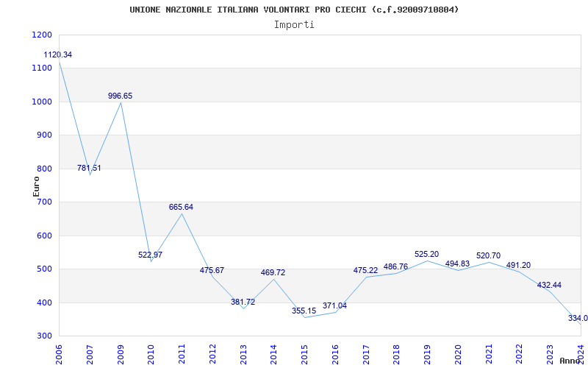Viewport: 588px width, 368px height.
Task: Click the x-axis year 2020
Action: click(458, 355)
